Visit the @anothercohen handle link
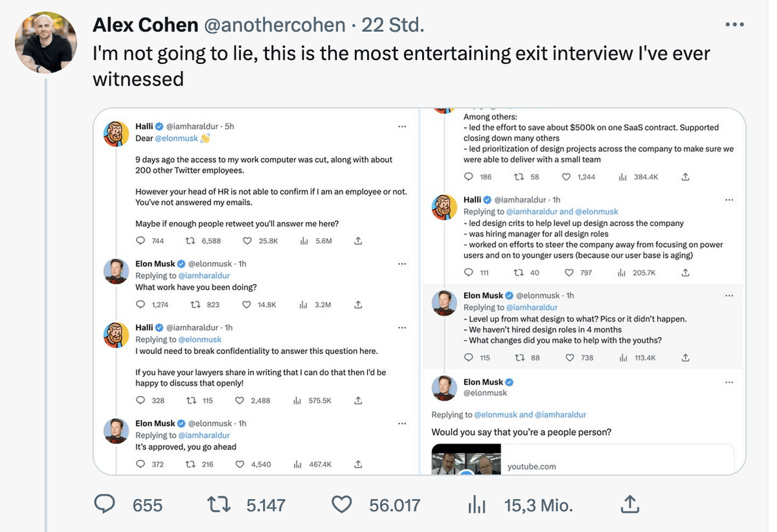Screen dimensions: 777x532 (x=275, y=25)
